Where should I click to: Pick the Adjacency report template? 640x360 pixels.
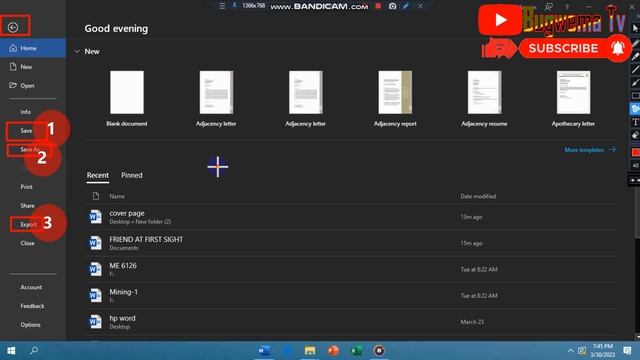[x=395, y=98]
